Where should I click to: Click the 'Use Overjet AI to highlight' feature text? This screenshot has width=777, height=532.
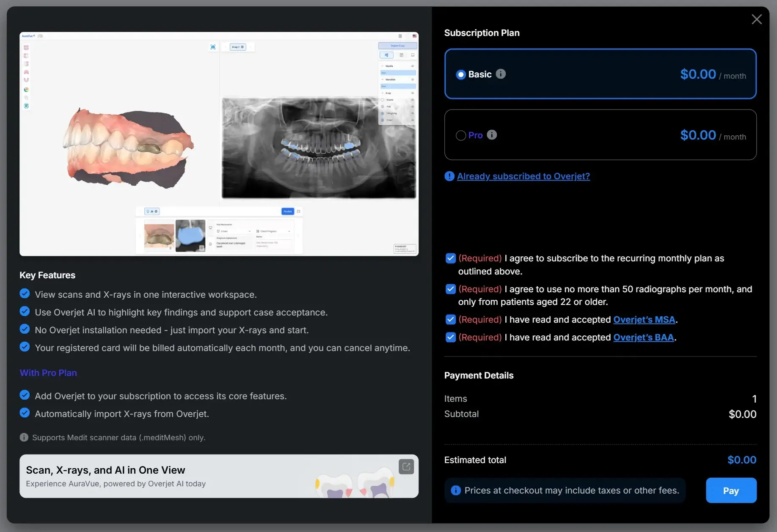(x=181, y=313)
